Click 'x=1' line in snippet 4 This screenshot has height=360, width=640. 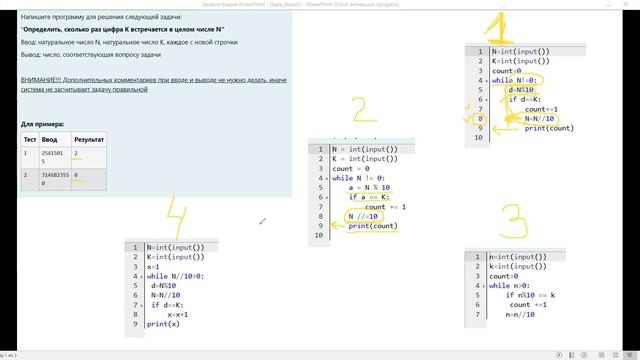click(153, 267)
